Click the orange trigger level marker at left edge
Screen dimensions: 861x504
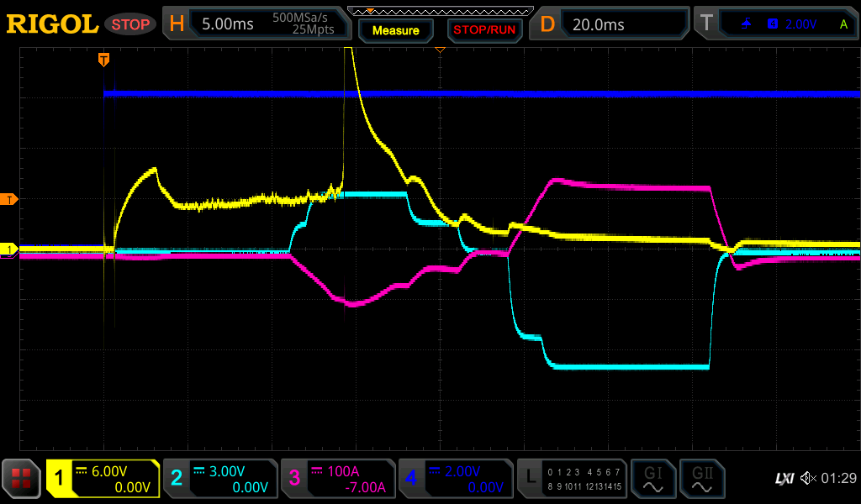[9, 199]
